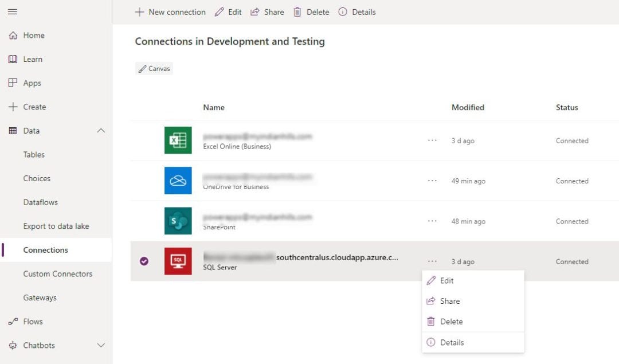Select the Tables item under Data

pyautogui.click(x=34, y=154)
